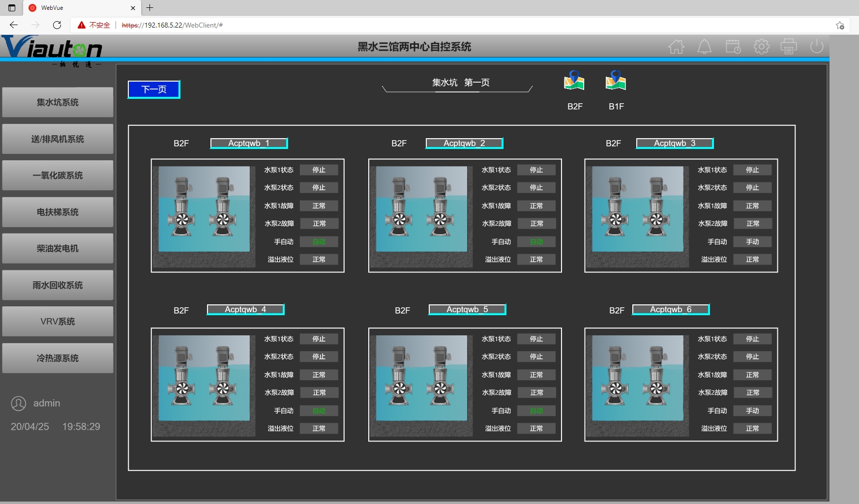Navigate to 冷热源系统
The image size is (859, 504).
coord(58,358)
